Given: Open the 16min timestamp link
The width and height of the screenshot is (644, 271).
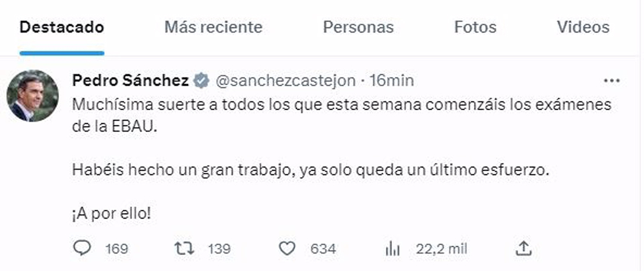Looking at the screenshot, I should pyautogui.click(x=391, y=81).
